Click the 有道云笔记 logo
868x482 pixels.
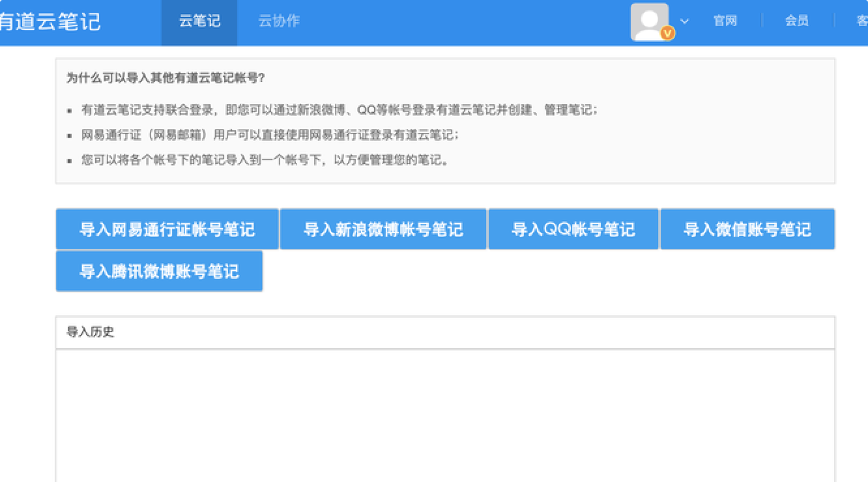50,21
